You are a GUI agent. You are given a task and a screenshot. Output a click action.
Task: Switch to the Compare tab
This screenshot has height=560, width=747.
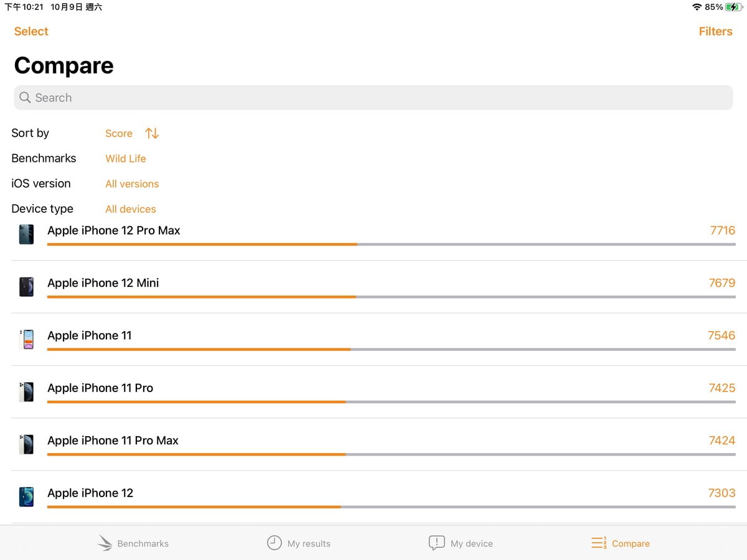point(621,543)
